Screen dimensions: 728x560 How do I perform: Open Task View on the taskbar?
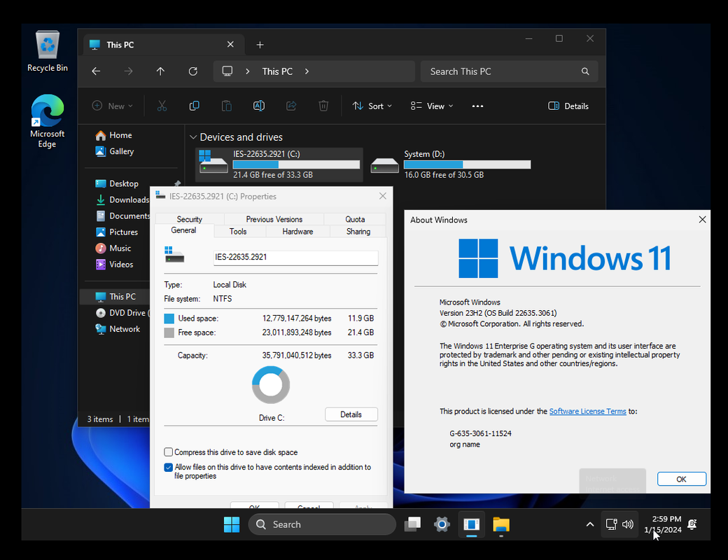coord(412,525)
